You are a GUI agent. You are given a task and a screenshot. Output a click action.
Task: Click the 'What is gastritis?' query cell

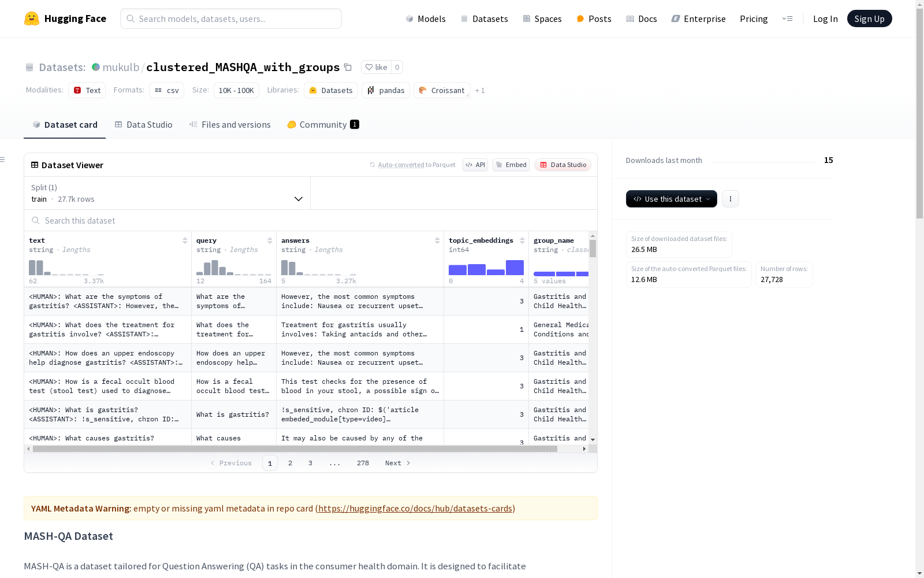coord(234,414)
